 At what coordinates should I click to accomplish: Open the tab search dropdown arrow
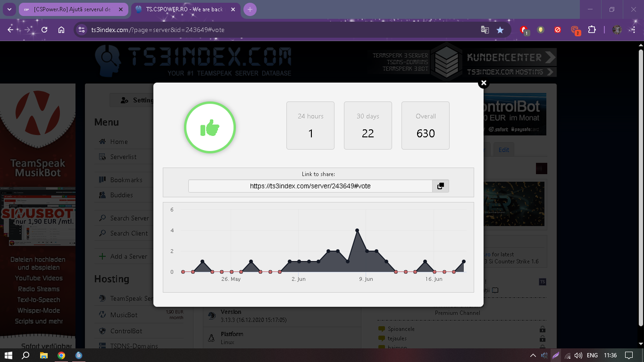[x=9, y=10]
